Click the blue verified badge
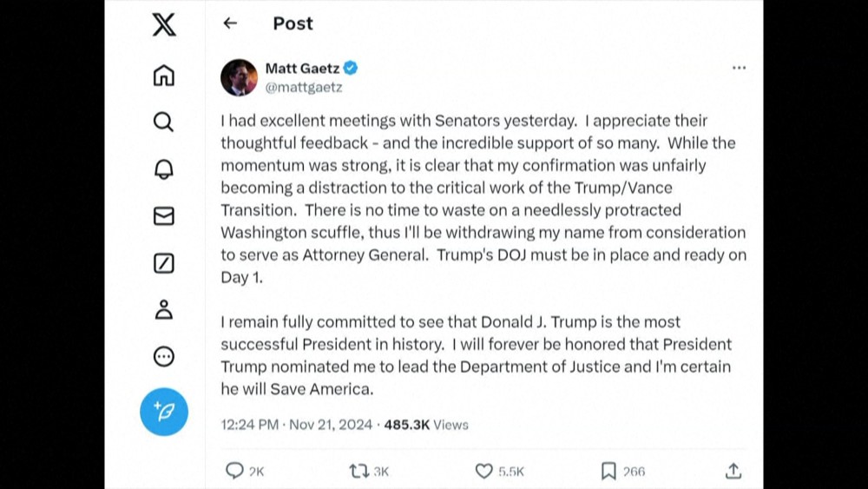The height and width of the screenshot is (489, 868). pos(351,68)
